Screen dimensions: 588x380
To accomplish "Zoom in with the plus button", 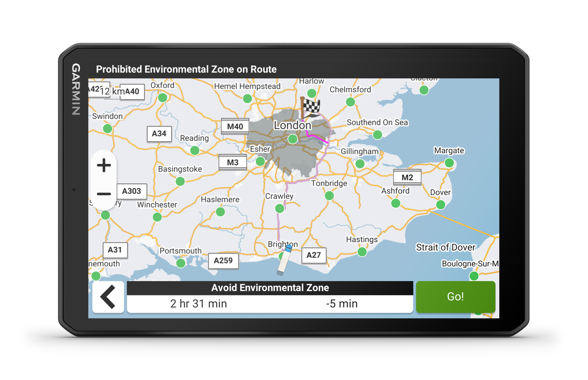I will tap(104, 165).
